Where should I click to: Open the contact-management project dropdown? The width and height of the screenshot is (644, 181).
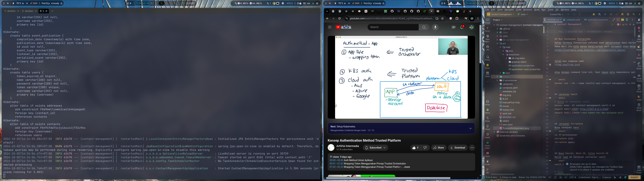(500, 15)
